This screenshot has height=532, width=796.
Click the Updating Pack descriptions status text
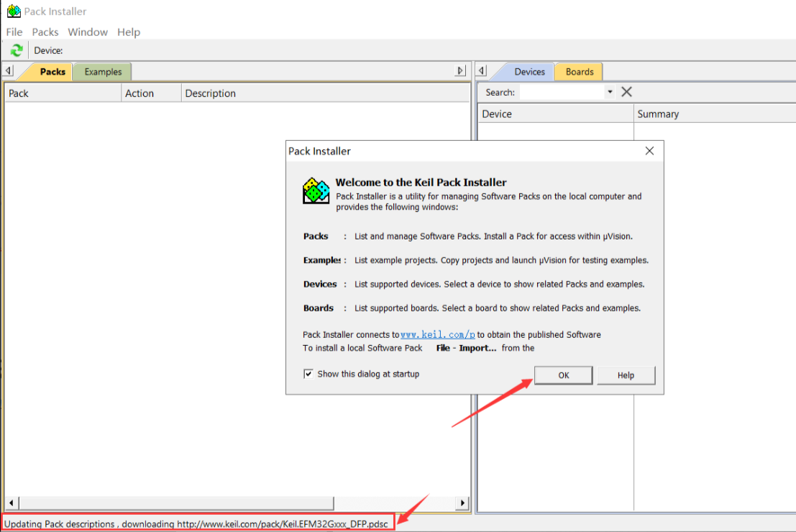196,524
